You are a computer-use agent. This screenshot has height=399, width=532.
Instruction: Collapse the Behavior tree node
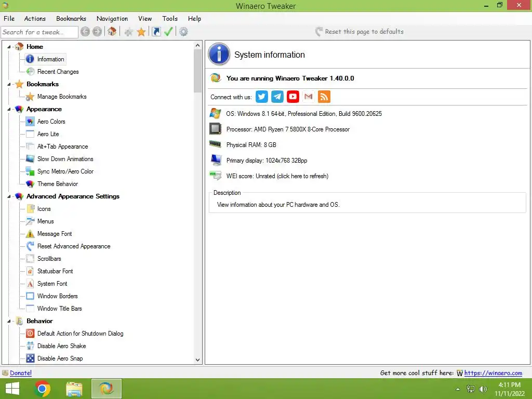(x=9, y=321)
